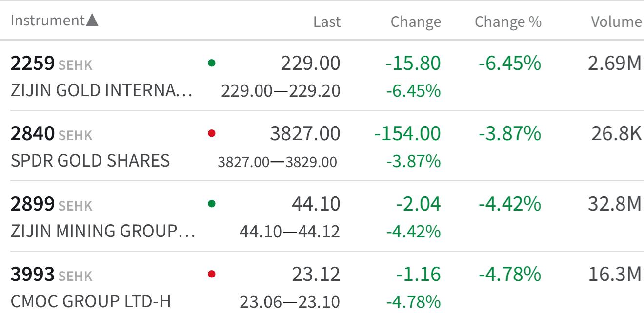Sort by Last column header

tap(327, 22)
